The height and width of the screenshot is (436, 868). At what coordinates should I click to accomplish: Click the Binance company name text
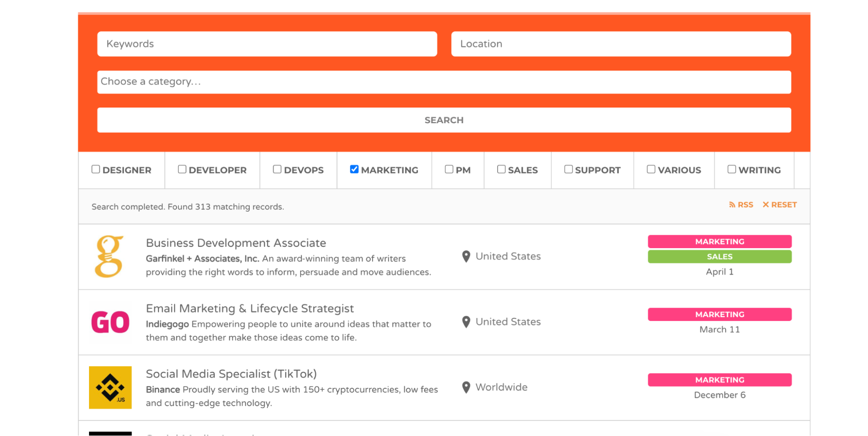coord(163,390)
